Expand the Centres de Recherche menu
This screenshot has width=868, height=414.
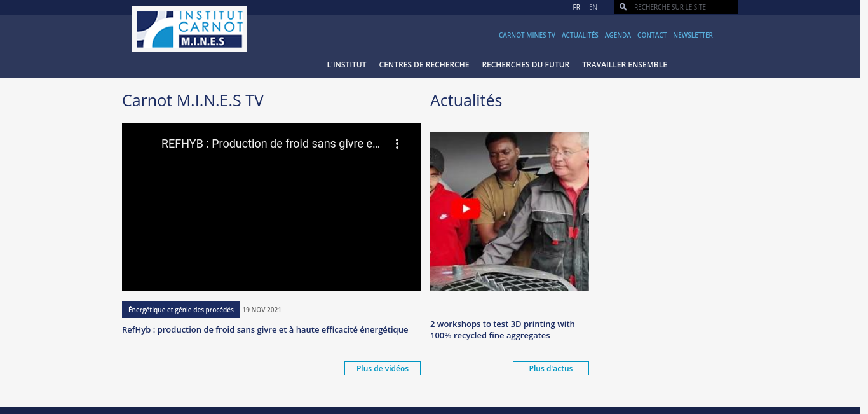pyautogui.click(x=424, y=64)
